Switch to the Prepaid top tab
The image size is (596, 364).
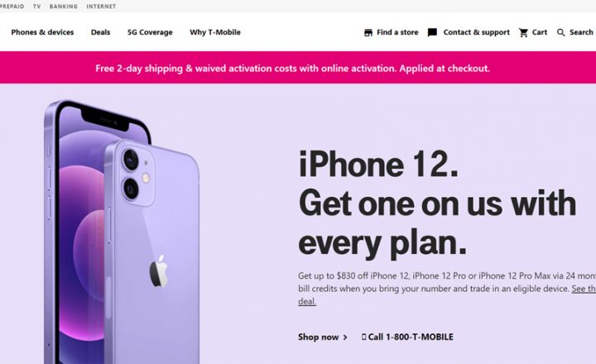click(12, 7)
